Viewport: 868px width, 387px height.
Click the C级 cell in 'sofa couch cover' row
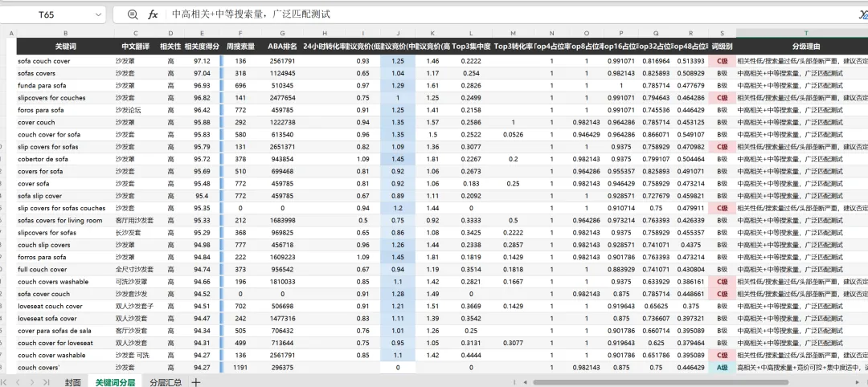coord(723,61)
